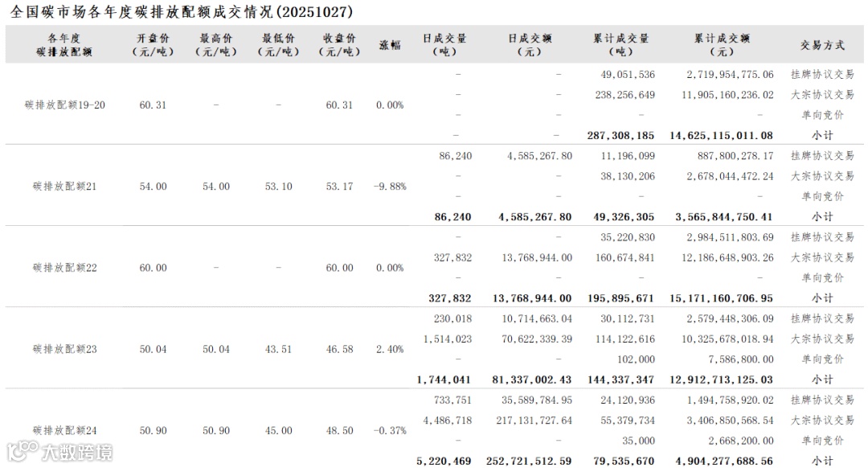Click daily volume subtotal 5,220,469

coord(444,461)
